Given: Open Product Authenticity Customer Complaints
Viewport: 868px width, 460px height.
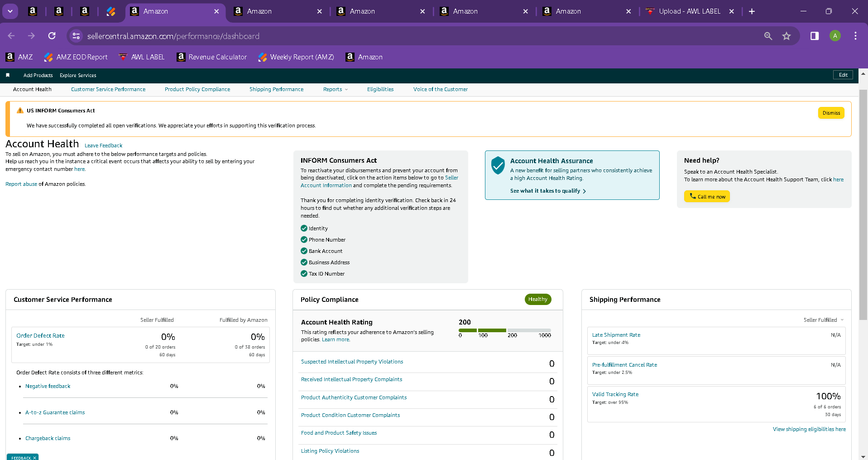Looking at the screenshot, I should click(x=354, y=397).
